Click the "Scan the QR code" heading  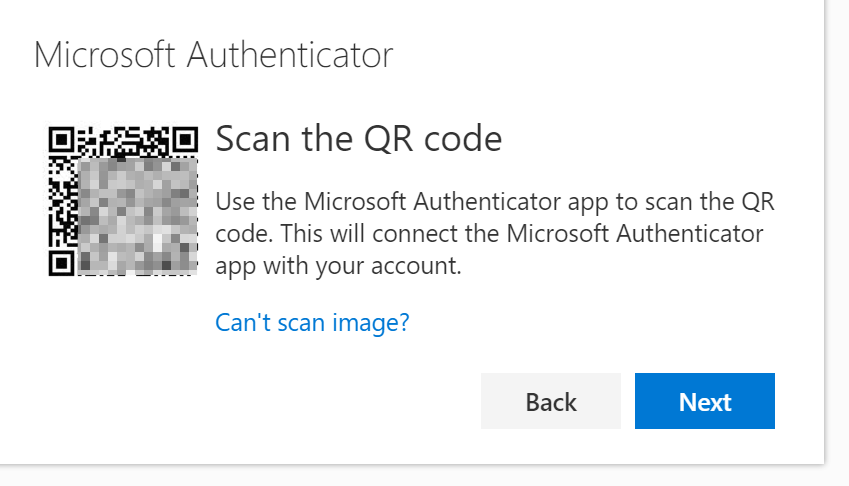(358, 140)
